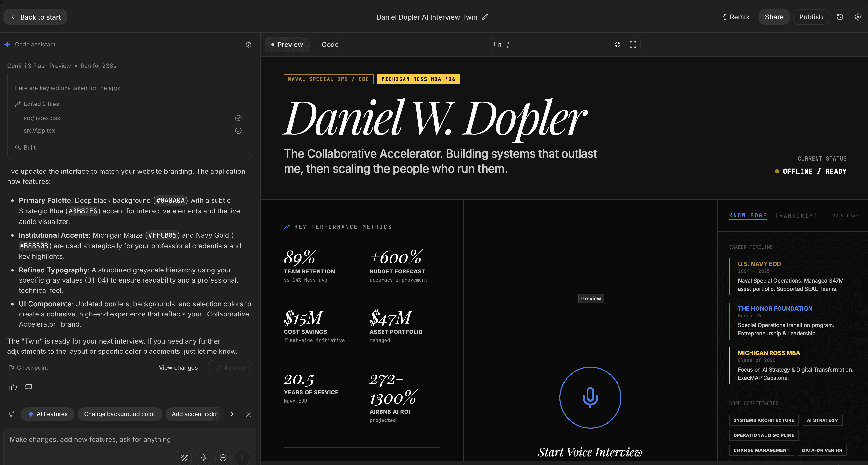Image resolution: width=868 pixels, height=465 pixels.
Task: Collapse the Edited 2 files section
Action: [x=41, y=104]
